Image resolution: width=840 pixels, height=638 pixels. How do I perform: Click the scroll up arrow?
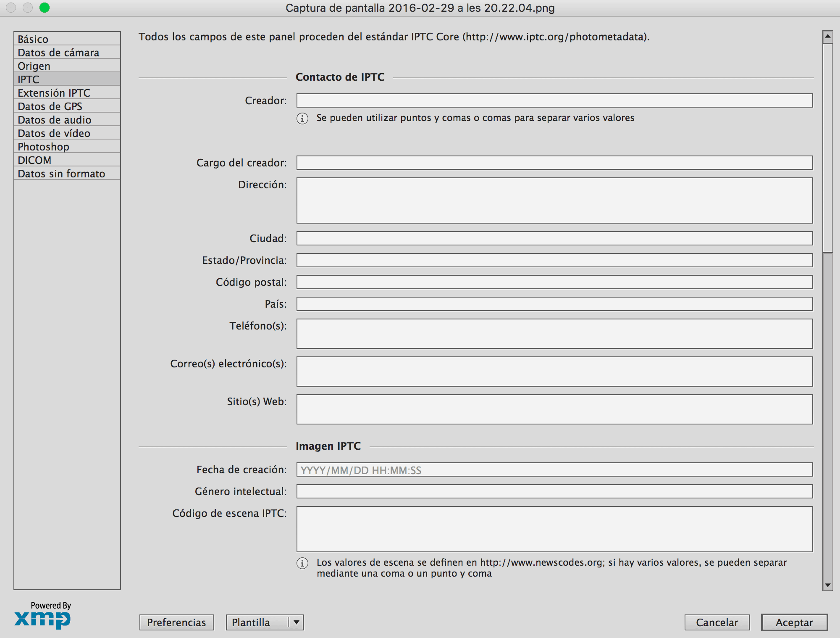[827, 37]
